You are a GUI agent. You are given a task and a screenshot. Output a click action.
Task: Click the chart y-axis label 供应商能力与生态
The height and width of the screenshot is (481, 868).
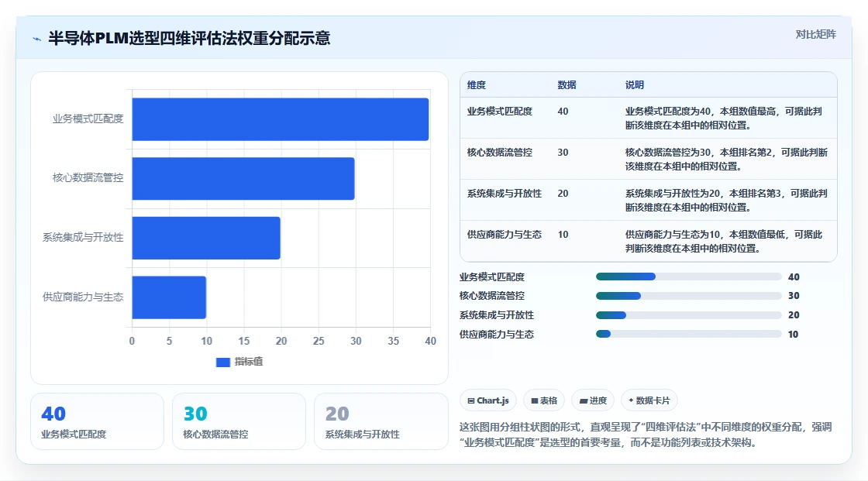pos(83,297)
